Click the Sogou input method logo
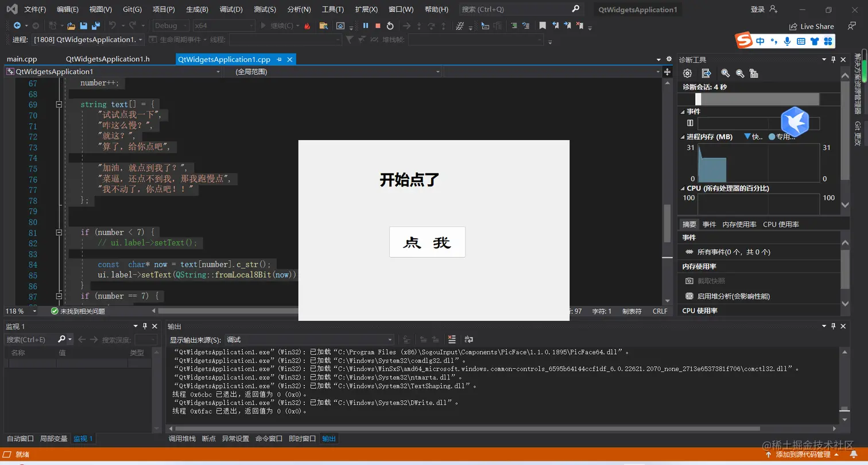868x465 pixels. pyautogui.click(x=745, y=41)
